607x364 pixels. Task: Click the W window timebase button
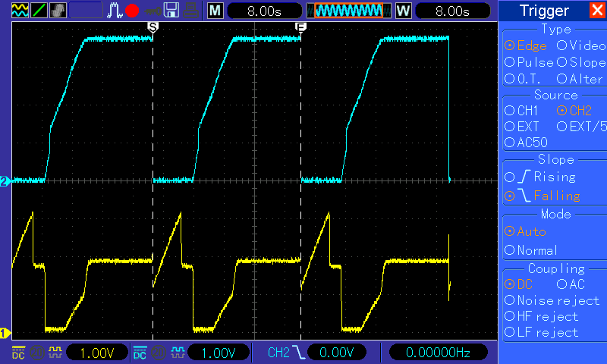coord(403,11)
